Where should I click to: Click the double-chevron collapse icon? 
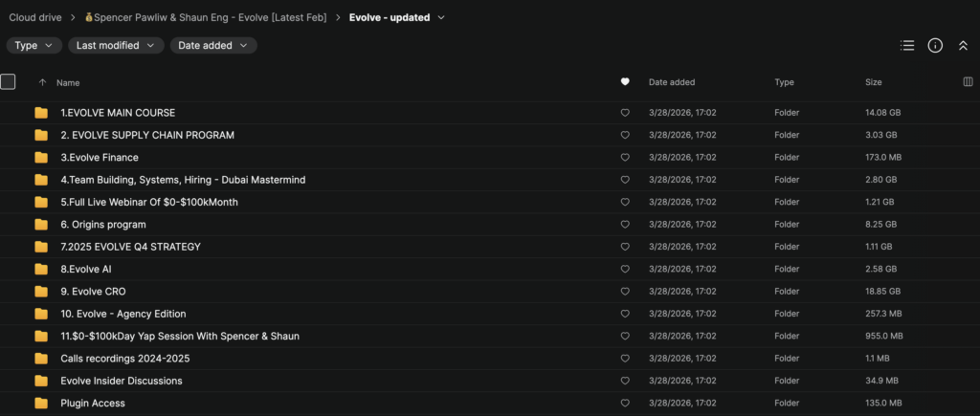click(963, 45)
